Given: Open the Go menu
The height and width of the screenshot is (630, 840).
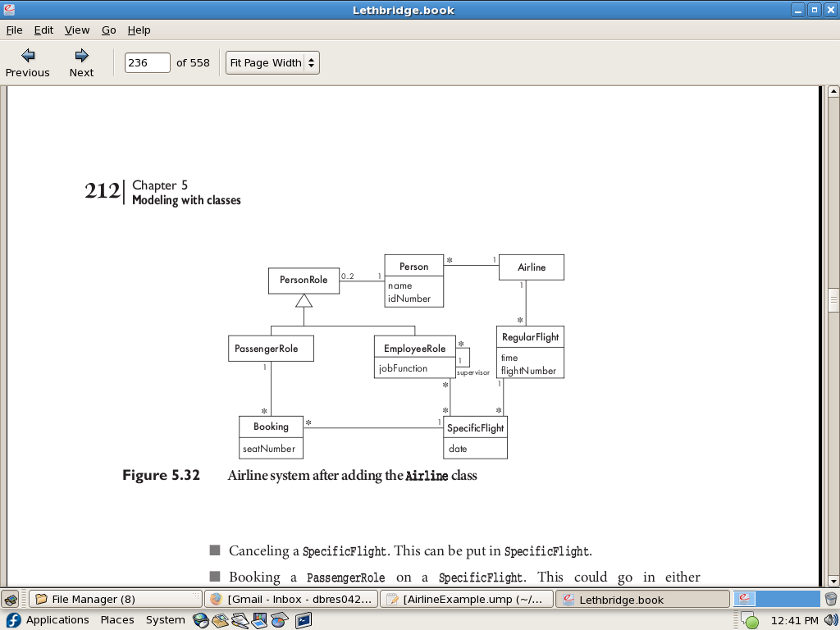Looking at the screenshot, I should click(x=109, y=30).
